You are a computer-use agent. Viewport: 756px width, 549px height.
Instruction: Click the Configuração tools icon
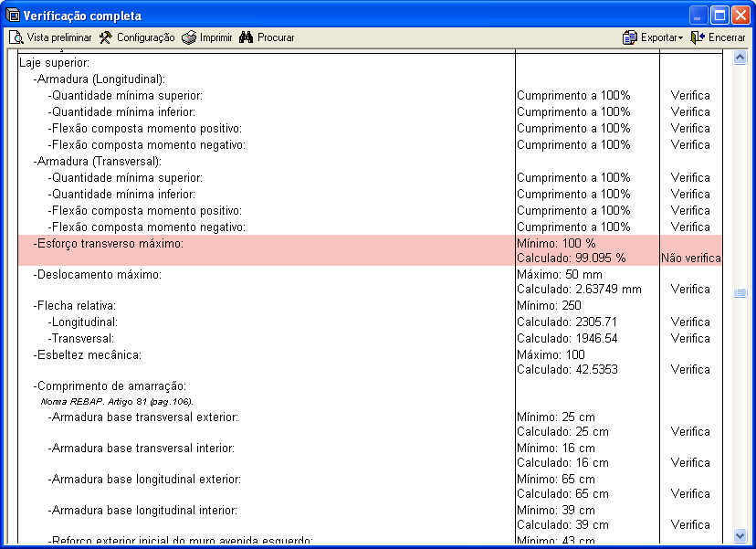[x=105, y=37]
